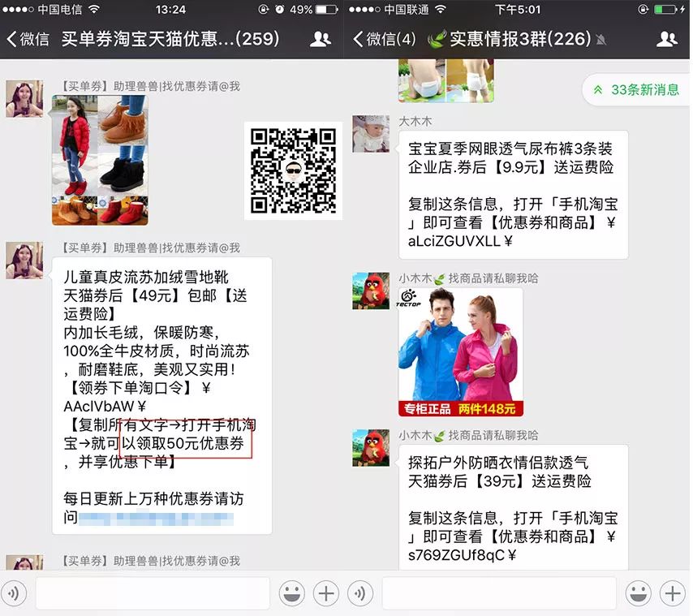This screenshot has width=693, height=616.
Task: Tap 每日更新上万种优惠券请访问 link text
Action: 153,507
